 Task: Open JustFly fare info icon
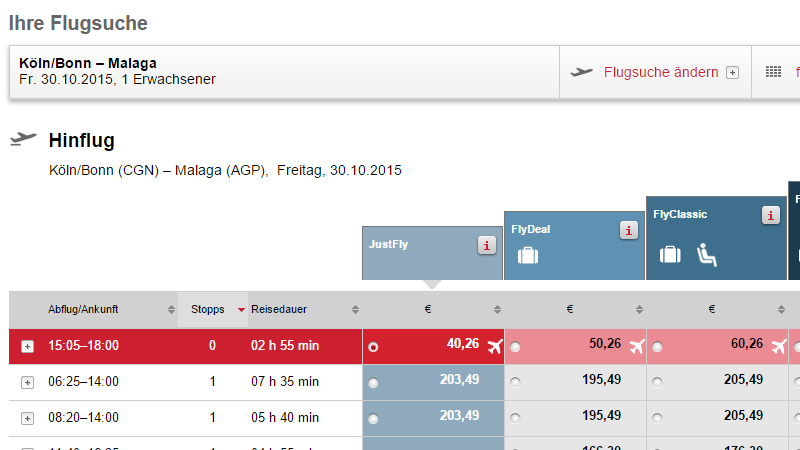[487, 245]
